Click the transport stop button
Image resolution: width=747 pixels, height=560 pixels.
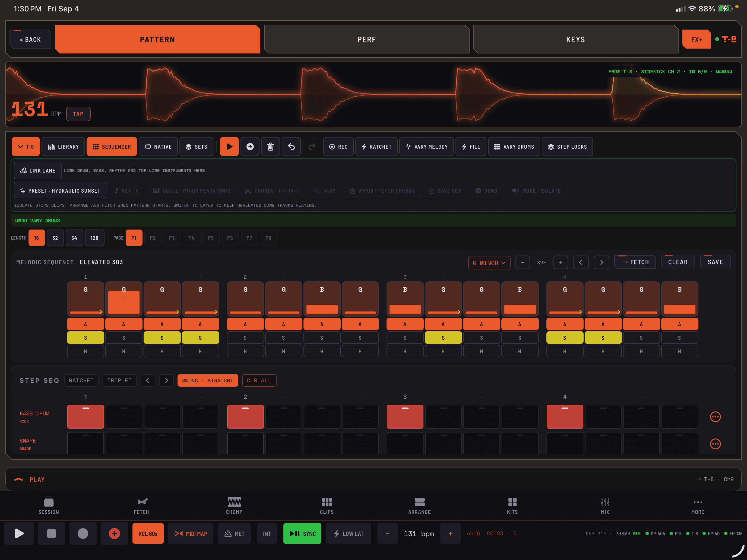tap(51, 533)
